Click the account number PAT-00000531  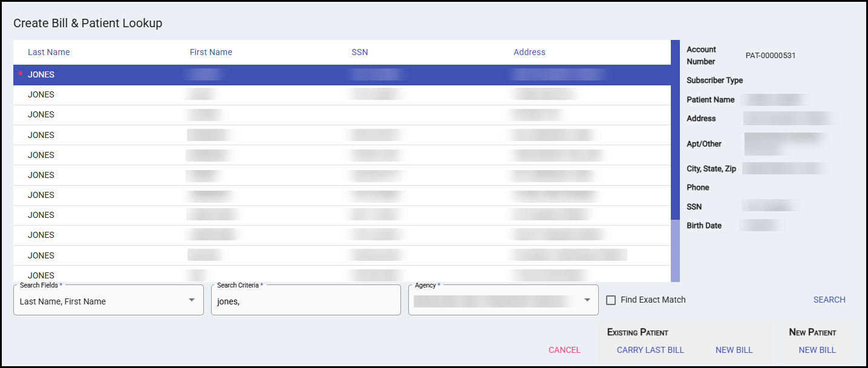coord(770,56)
